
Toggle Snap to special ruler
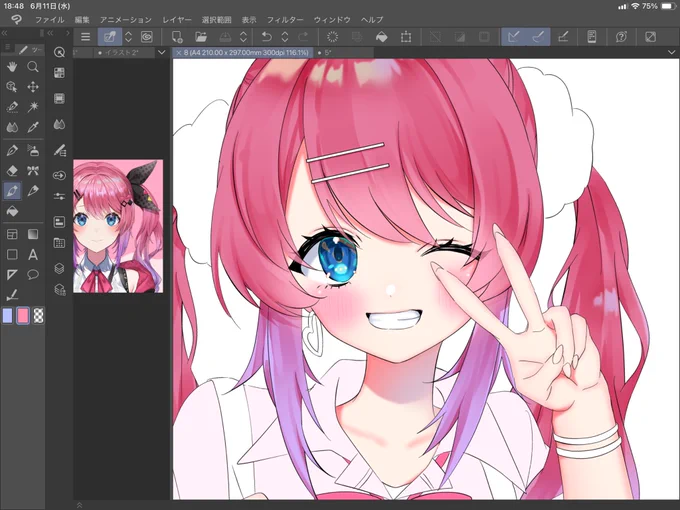538,37
